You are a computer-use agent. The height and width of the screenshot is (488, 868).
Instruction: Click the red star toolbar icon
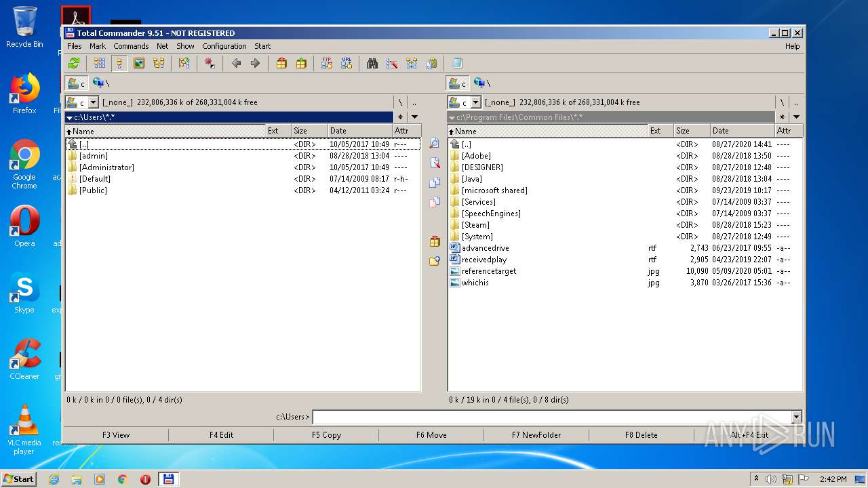click(x=210, y=63)
